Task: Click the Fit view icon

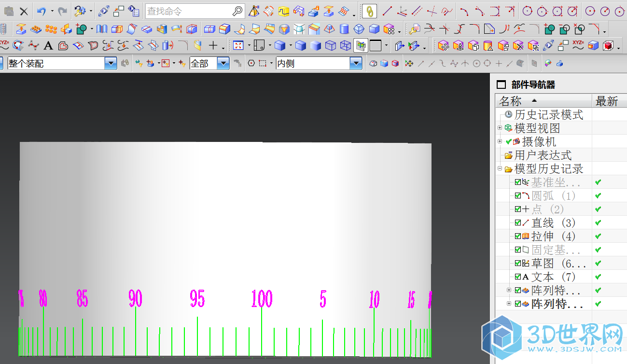Action: point(237,46)
